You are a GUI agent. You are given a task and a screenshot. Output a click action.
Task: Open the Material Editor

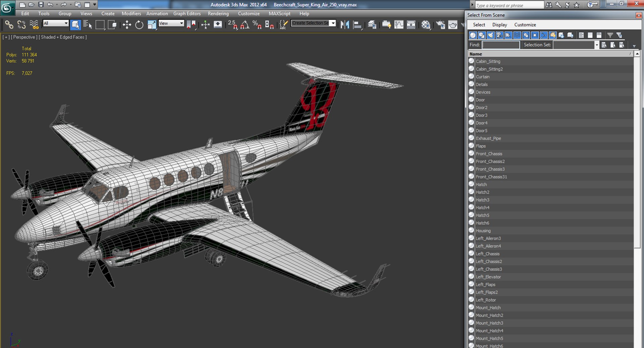(x=426, y=24)
